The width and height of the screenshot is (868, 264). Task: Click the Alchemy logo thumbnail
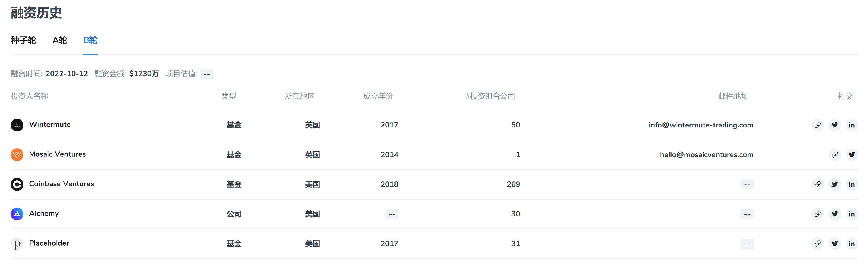17,214
